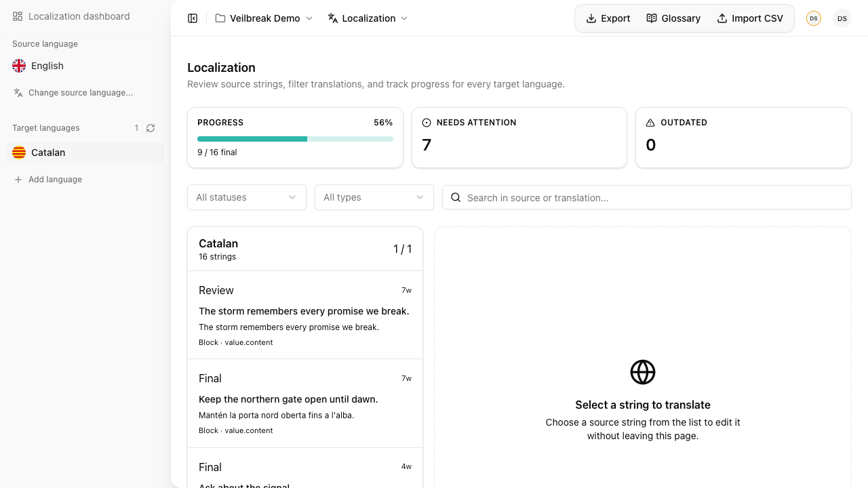Open the Glossary
Viewport: 868px width, 488px height.
tap(673, 18)
